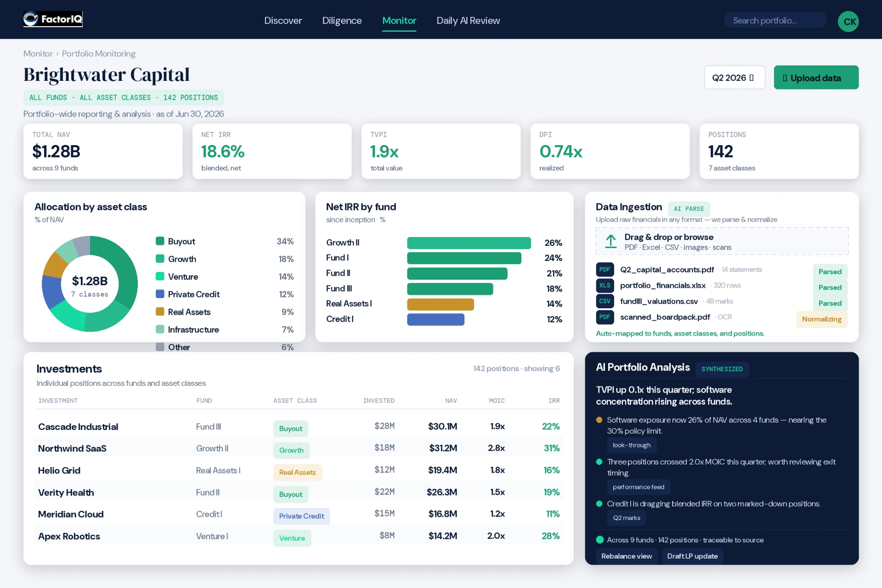Click the XLS icon for portfolio_financials.xlsx
This screenshot has width=882, height=588.
tap(605, 285)
